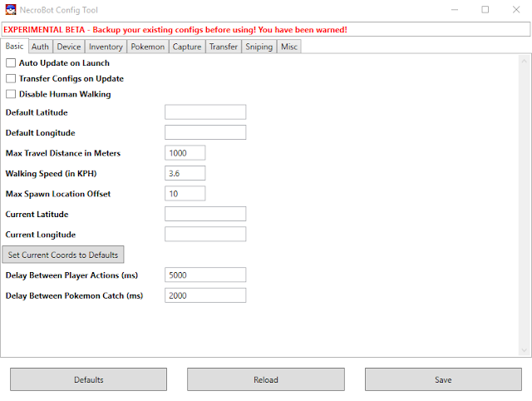
Task: Focus the Default Longitude input field
Action: click(x=205, y=132)
